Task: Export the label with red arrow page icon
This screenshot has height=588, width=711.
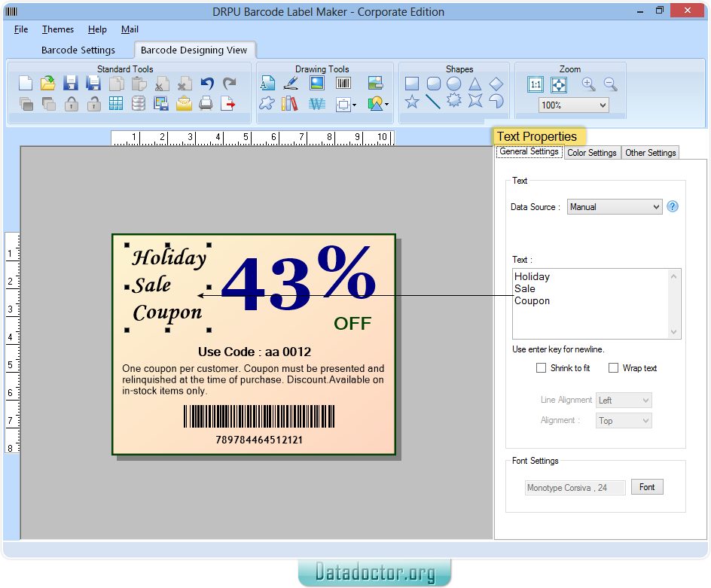Action: point(228,104)
